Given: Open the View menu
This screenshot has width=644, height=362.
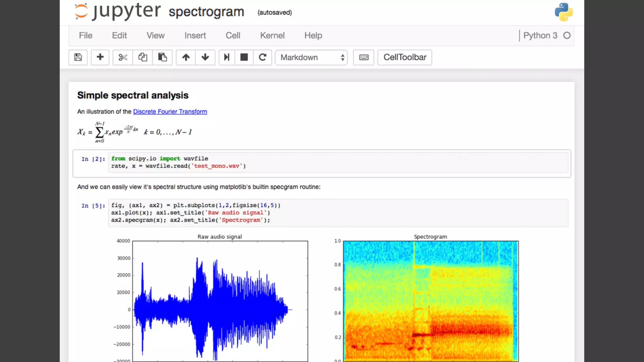Looking at the screenshot, I should [156, 36].
